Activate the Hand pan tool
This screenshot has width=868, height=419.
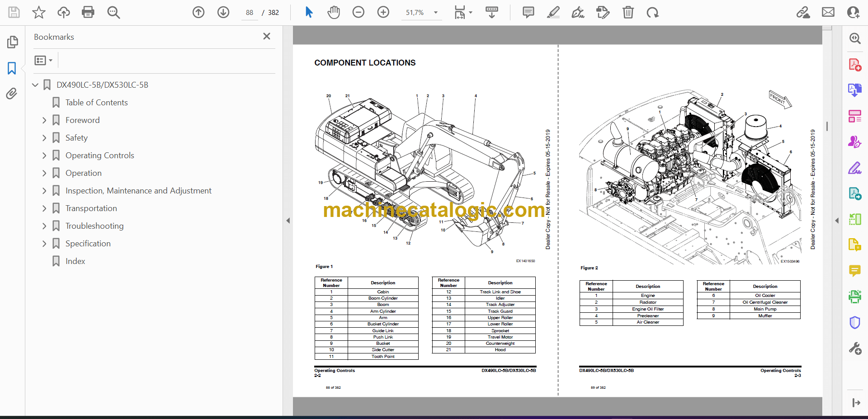pyautogui.click(x=334, y=12)
